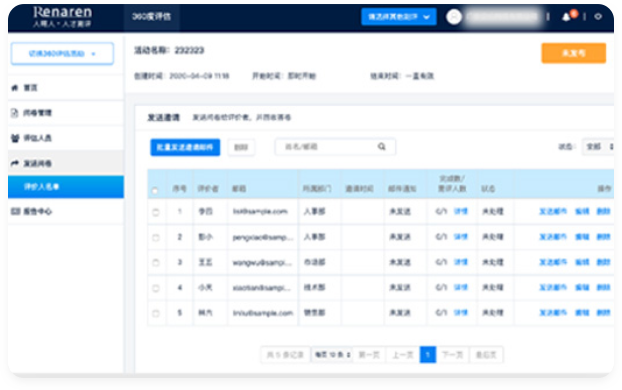622x390 pixels.
Task: Click edit link in row 5
Action: 582,313
